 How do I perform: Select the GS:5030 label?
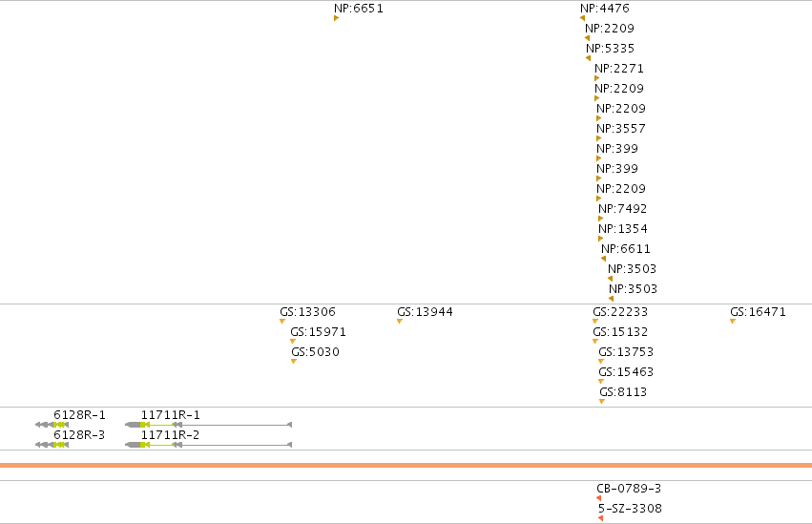click(x=316, y=352)
